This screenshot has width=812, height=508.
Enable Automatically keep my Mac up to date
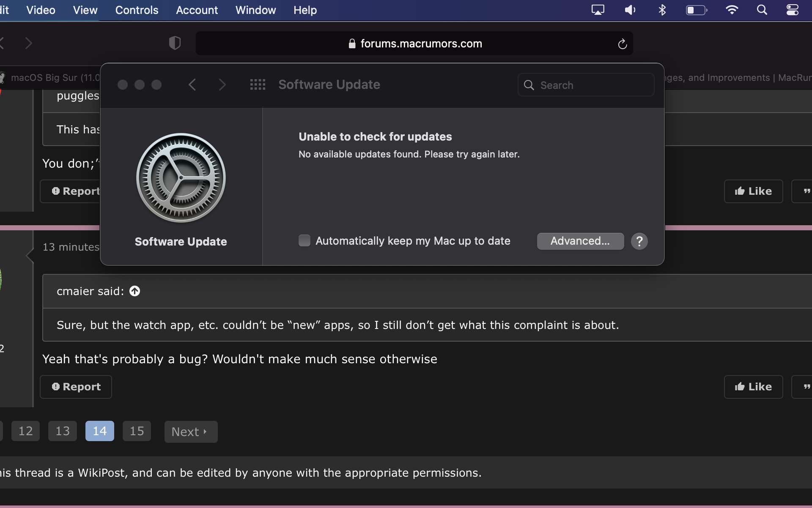(x=304, y=241)
